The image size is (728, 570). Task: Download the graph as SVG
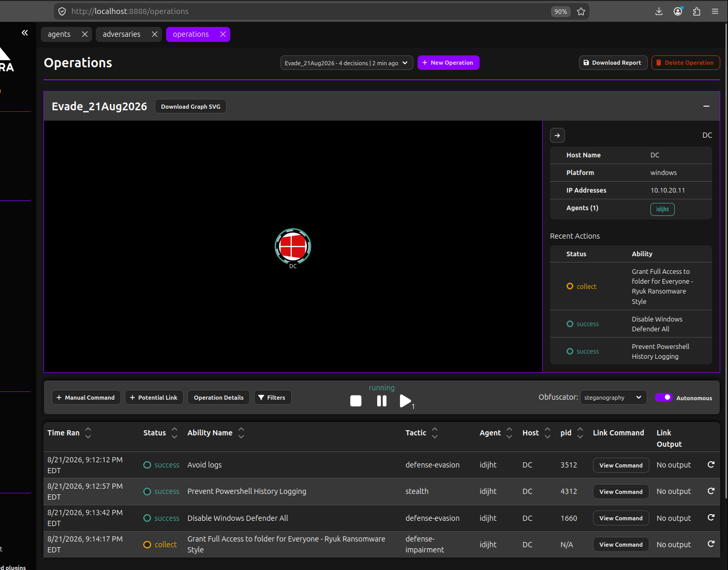190,107
